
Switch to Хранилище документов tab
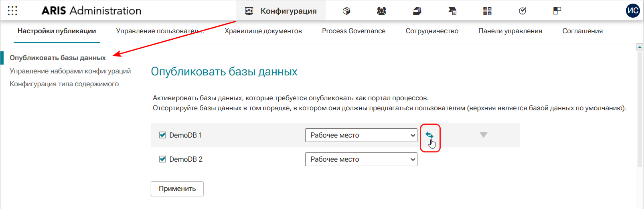tap(263, 31)
